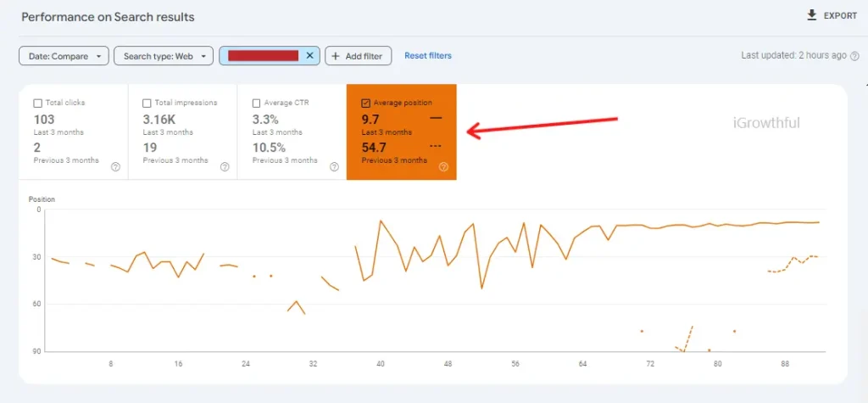Click the plus icon on Add filter
Image resolution: width=868 pixels, height=403 pixels.
pyautogui.click(x=336, y=56)
